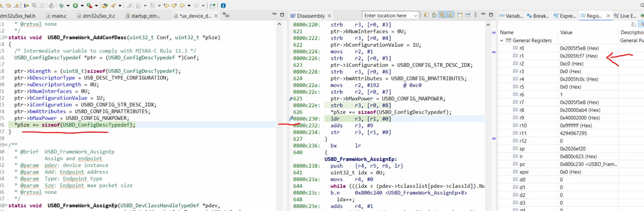The image size is (644, 211).
Task: Click the instruction stepping mode icon
Action: click(x=26, y=6)
